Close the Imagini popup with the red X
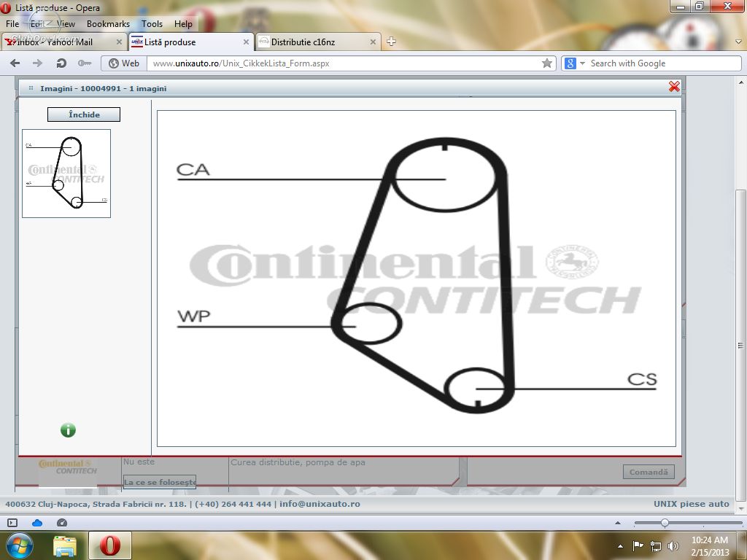Viewport: 747px width, 560px height. 674,86
